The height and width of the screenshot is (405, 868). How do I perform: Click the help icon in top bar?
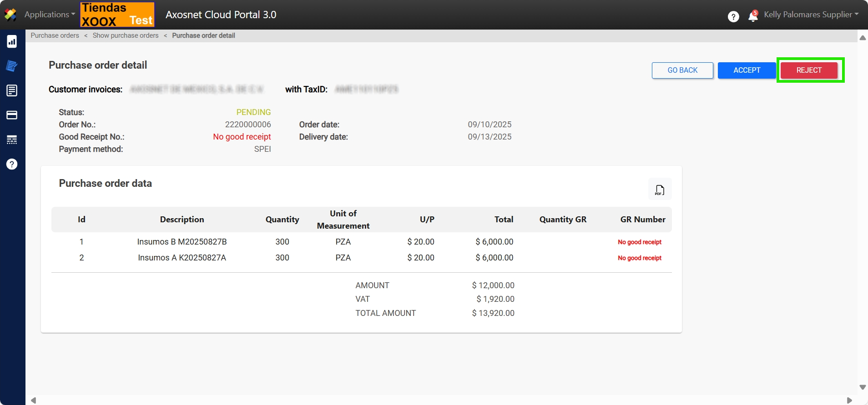click(733, 17)
